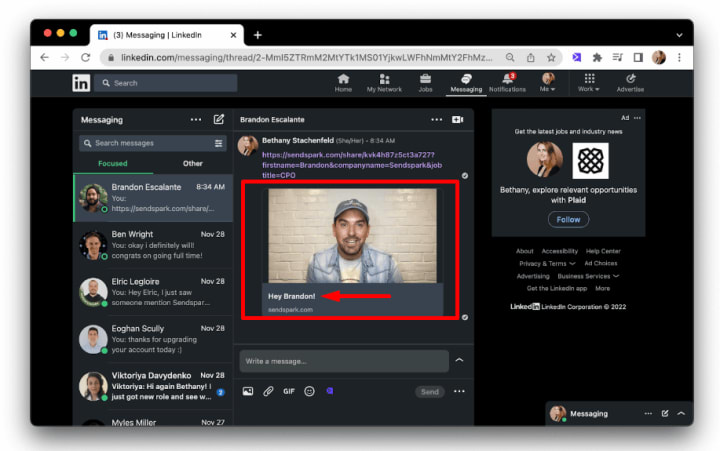The height and width of the screenshot is (451, 720).
Task: Click the Advertising footer link
Action: point(533,276)
